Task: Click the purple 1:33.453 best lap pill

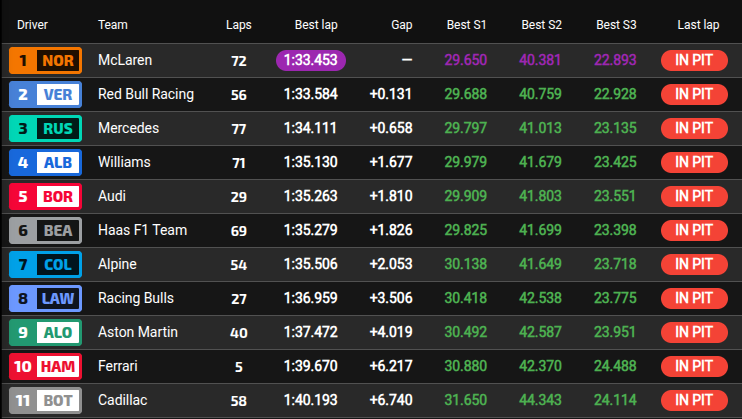Action: [x=310, y=60]
